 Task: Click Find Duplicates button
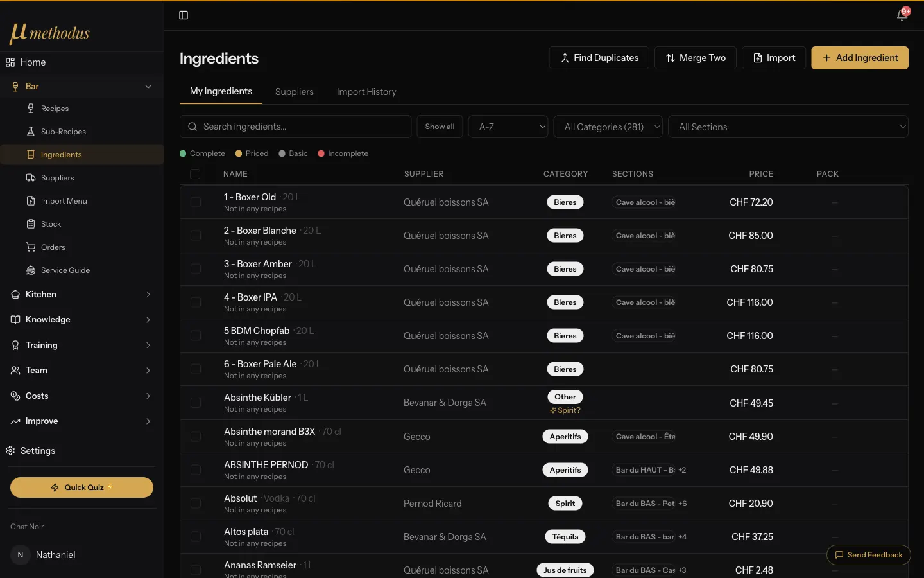point(599,58)
